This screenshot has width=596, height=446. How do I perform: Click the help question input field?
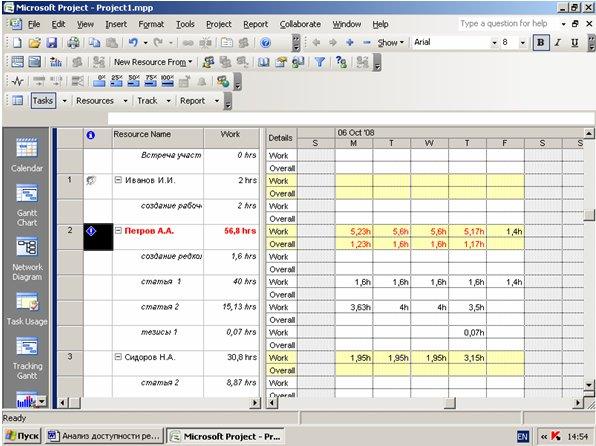coord(507,24)
